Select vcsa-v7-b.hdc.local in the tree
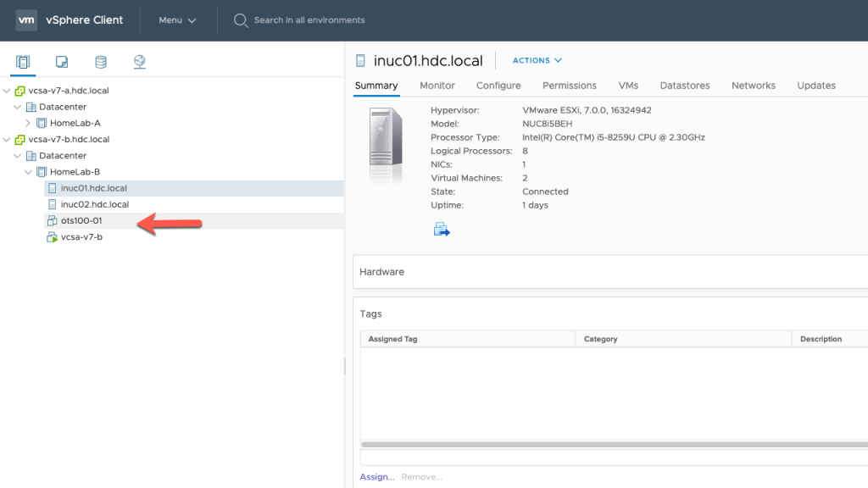Viewport: 868px width, 488px height. [x=69, y=140]
